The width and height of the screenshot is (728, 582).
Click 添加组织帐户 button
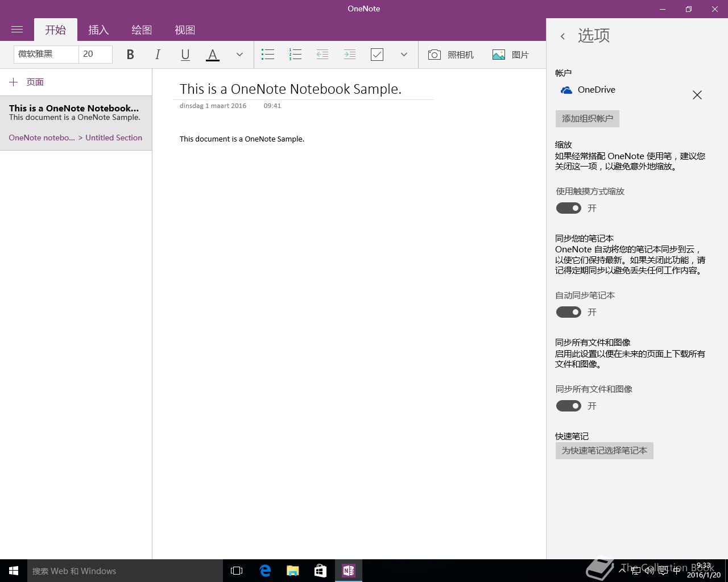[x=588, y=119]
